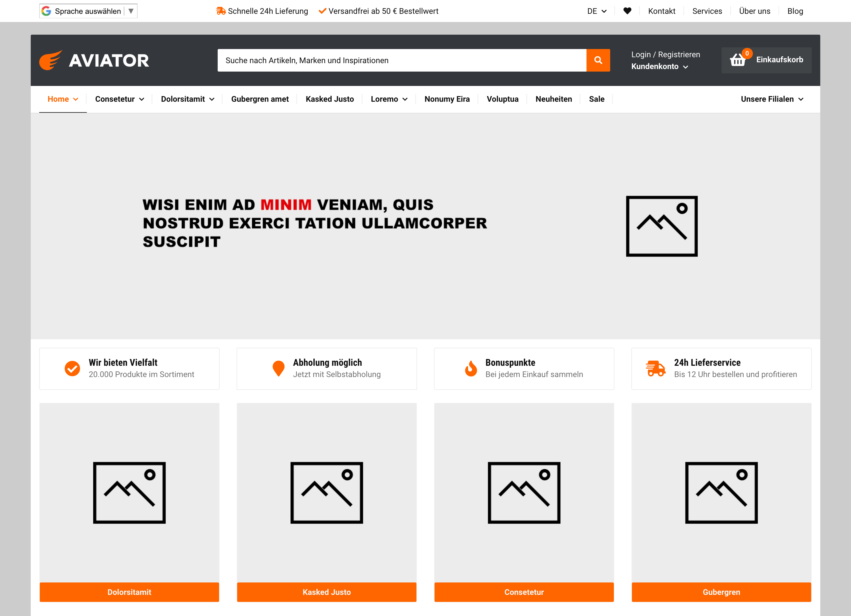
Task: Open the Sale menu item
Action: point(597,99)
